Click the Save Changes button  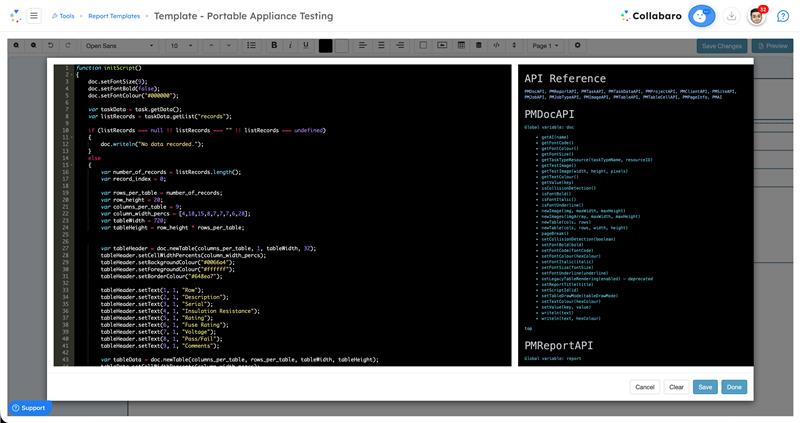tap(722, 46)
